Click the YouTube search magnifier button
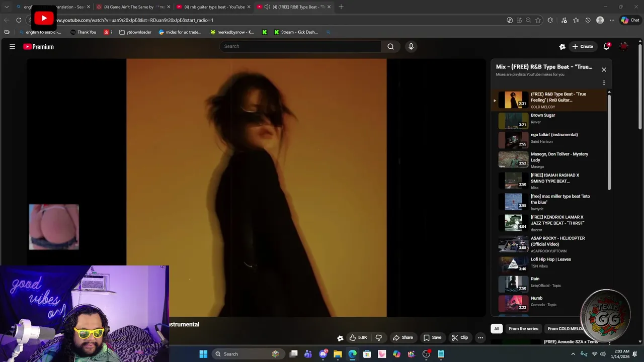The image size is (644, 362). [390, 46]
